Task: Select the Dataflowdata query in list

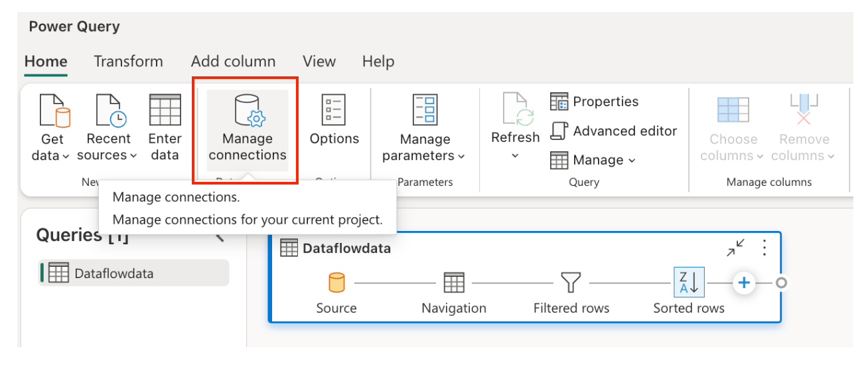Action: coord(134,273)
